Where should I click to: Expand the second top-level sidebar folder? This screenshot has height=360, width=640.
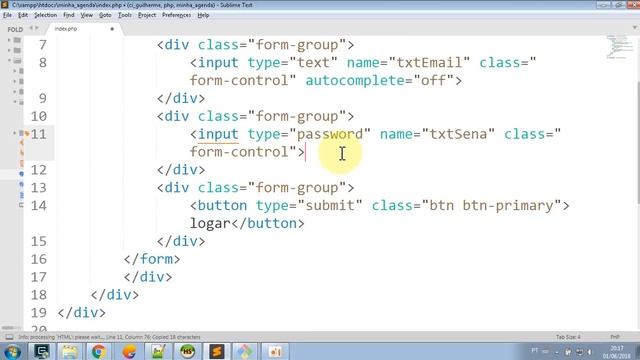[9, 50]
